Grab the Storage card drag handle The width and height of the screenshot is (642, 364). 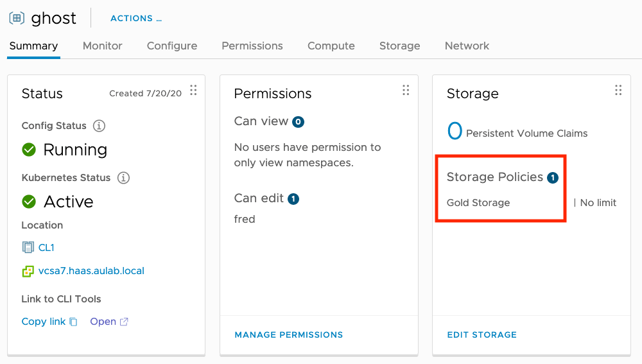point(618,91)
